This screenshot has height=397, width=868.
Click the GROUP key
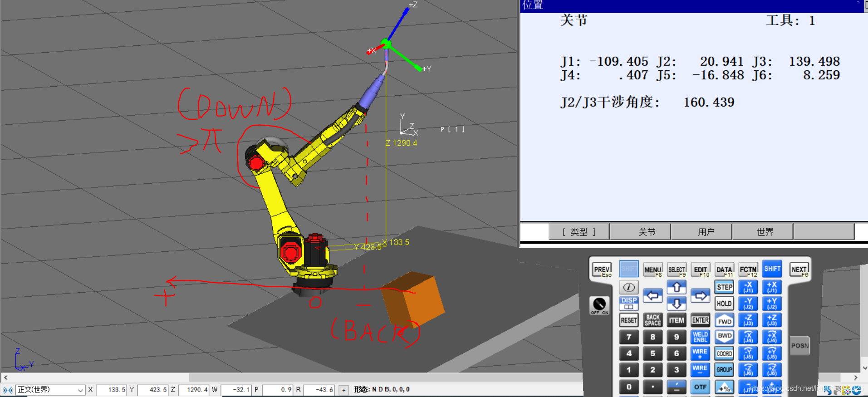click(724, 369)
